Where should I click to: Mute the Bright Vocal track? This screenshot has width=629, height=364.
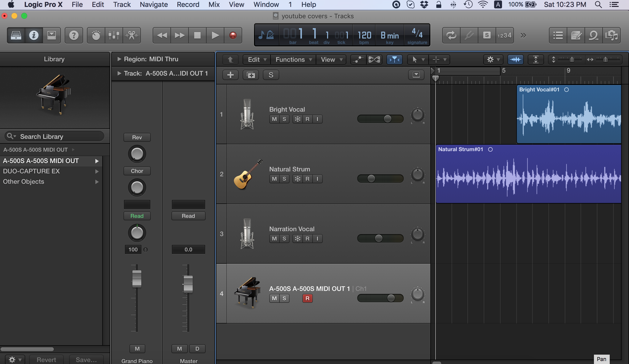274,119
